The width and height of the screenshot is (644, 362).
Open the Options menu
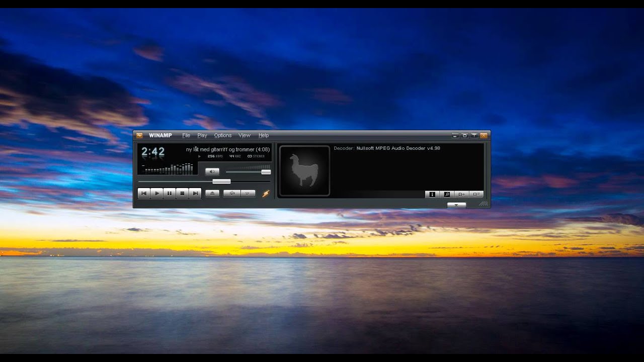[x=223, y=135]
